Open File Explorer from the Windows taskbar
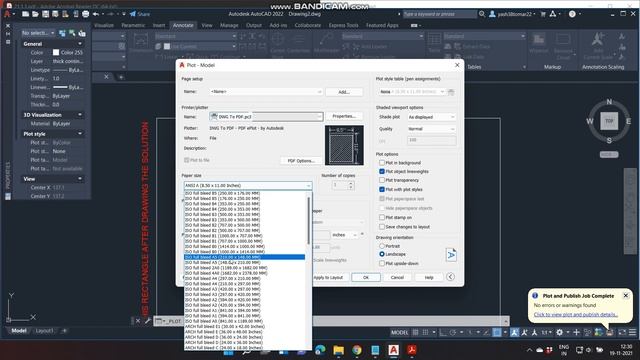This screenshot has height=360, width=640. (x=338, y=350)
